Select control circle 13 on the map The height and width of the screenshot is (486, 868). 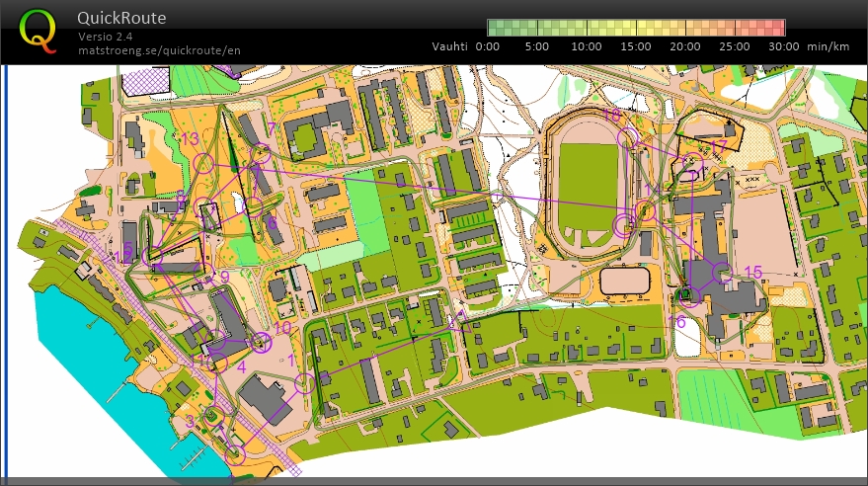tap(203, 163)
